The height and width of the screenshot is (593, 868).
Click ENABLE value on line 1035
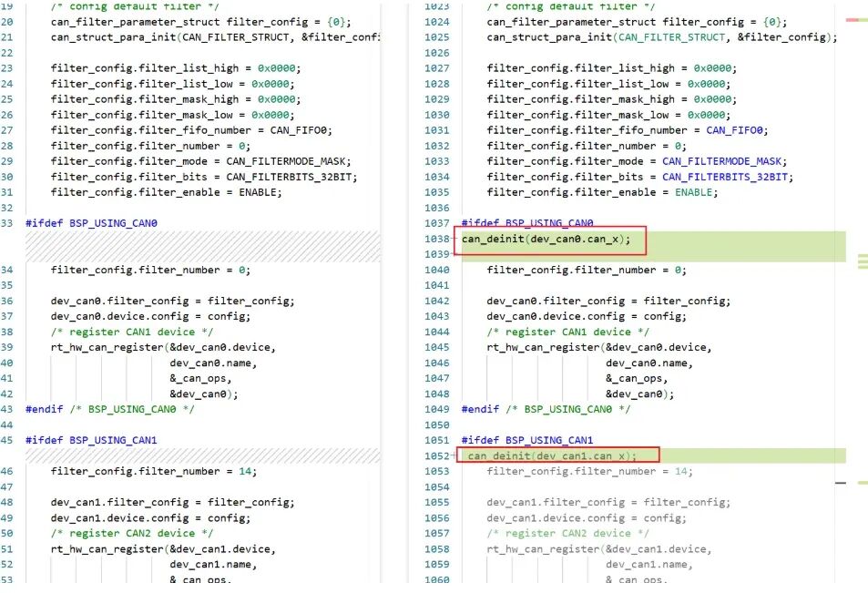[x=693, y=192]
